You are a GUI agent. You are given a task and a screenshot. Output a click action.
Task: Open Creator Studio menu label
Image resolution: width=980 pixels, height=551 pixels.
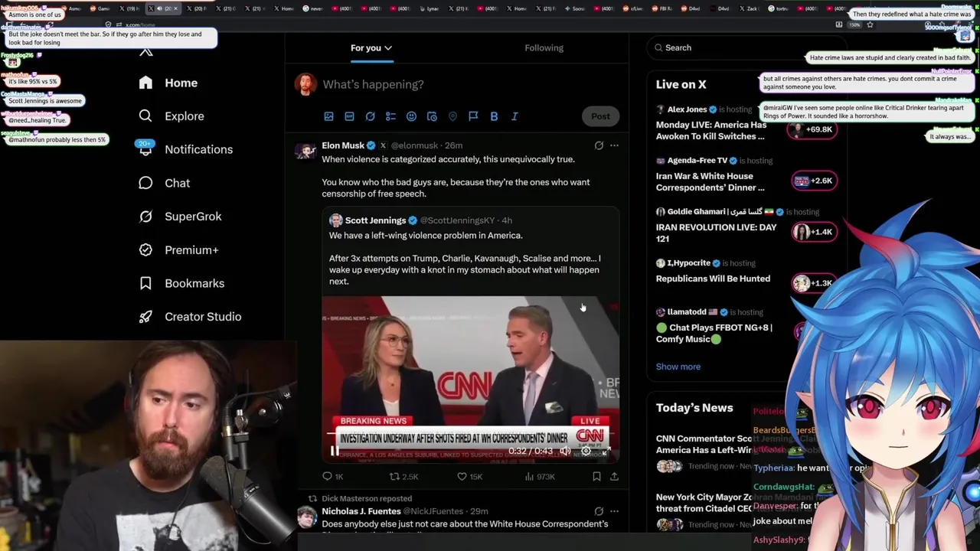click(203, 317)
